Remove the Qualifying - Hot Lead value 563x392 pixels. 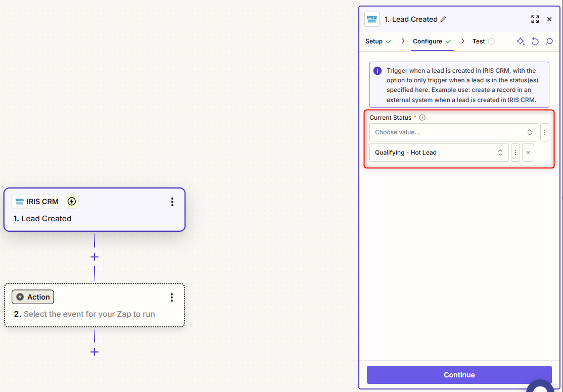pos(528,153)
